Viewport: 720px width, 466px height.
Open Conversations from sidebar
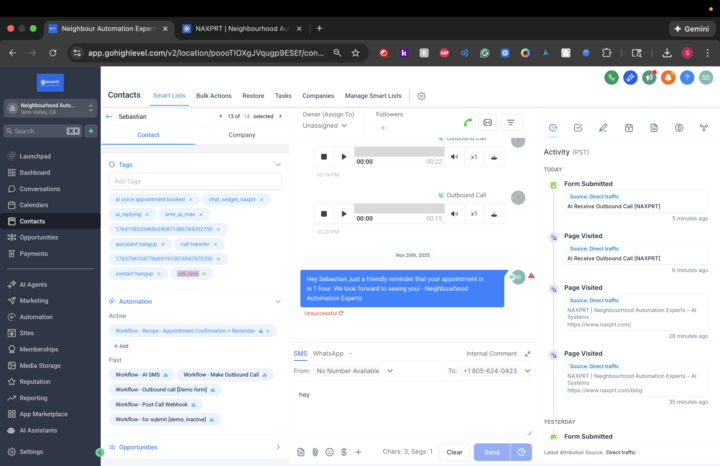(39, 189)
